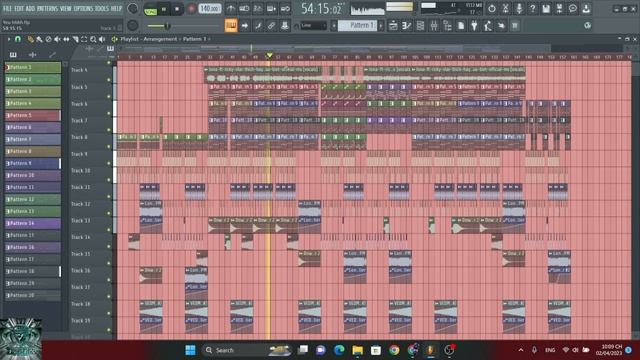The width and height of the screenshot is (640, 360).
Task: Show automation clips picker icon
Action: [x=52, y=54]
